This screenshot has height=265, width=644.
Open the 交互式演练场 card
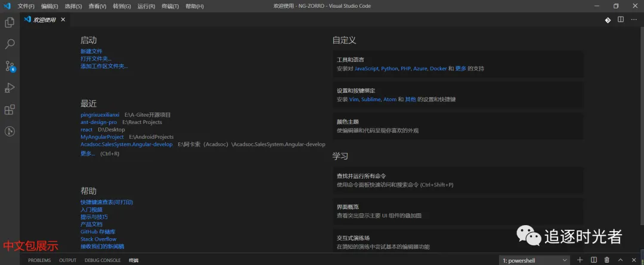[458, 242]
